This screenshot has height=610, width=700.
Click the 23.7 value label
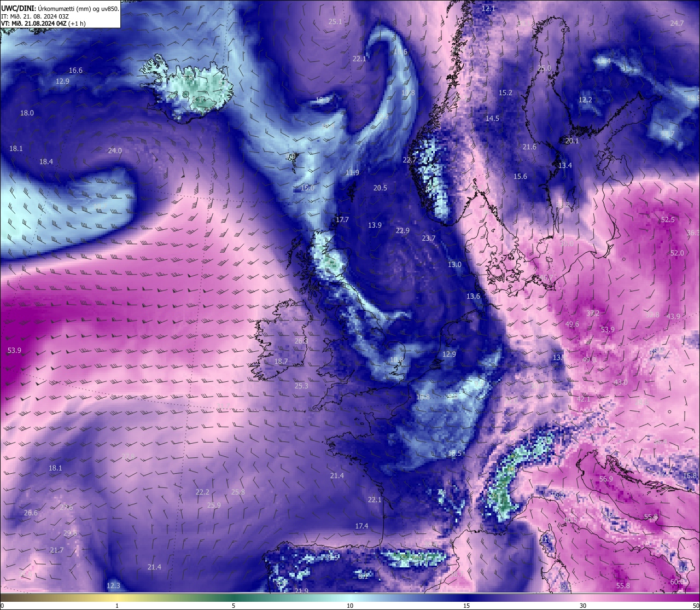[429, 239]
